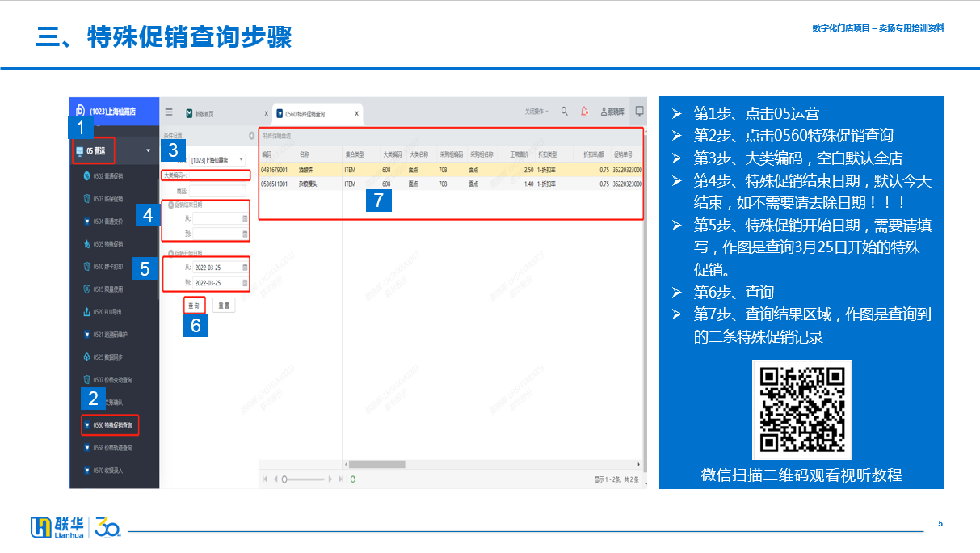Click the export icon for 0520 PLU导出
The height and width of the screenshot is (553, 980).
[87, 311]
